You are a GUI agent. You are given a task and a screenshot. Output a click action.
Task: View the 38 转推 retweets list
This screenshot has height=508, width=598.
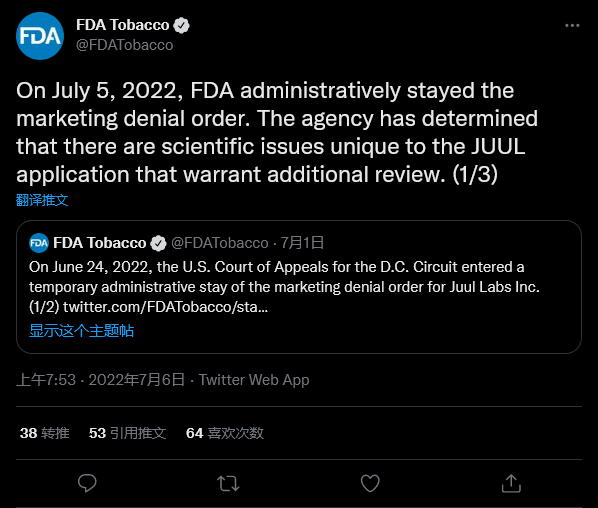click(x=45, y=433)
